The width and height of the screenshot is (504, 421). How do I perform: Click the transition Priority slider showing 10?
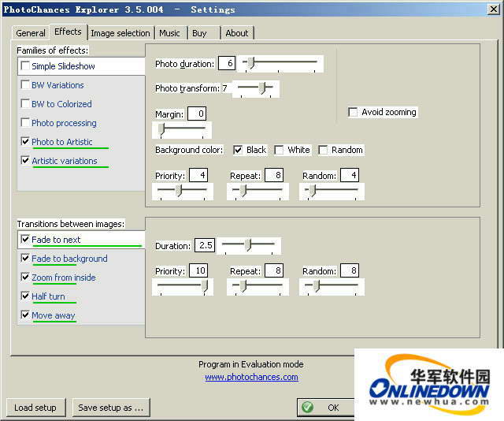coord(183,287)
